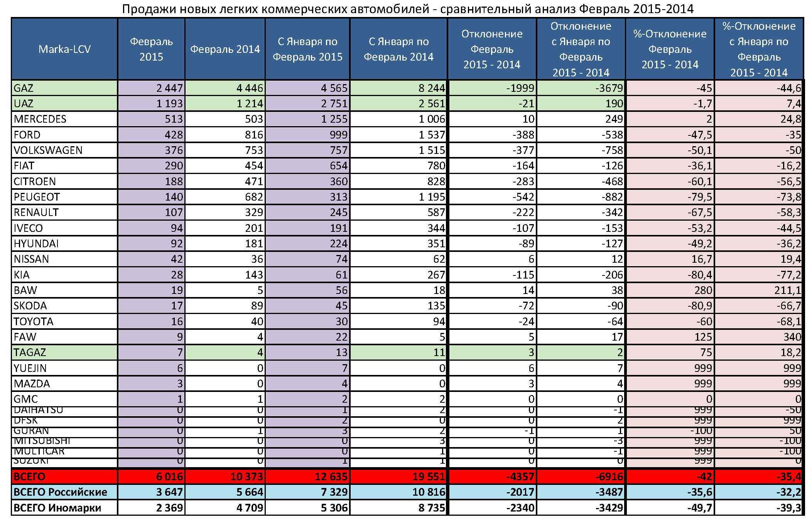Select the MERCEDES row label
Screen dimensions: 812x520
click(64, 119)
